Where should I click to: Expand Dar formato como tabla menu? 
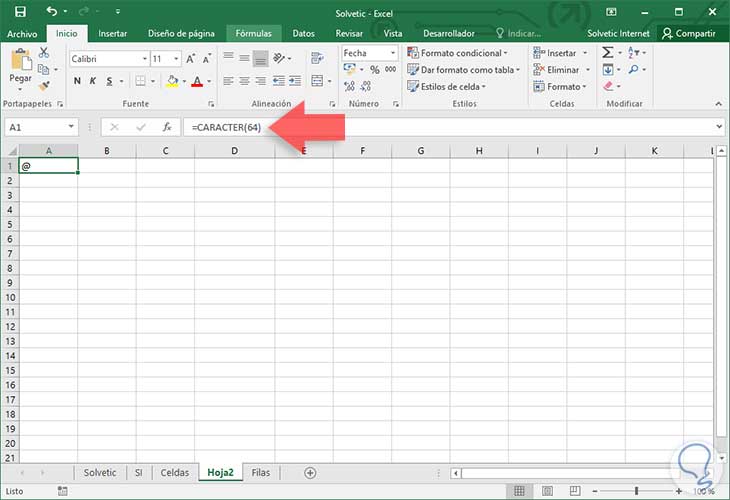coord(463,70)
